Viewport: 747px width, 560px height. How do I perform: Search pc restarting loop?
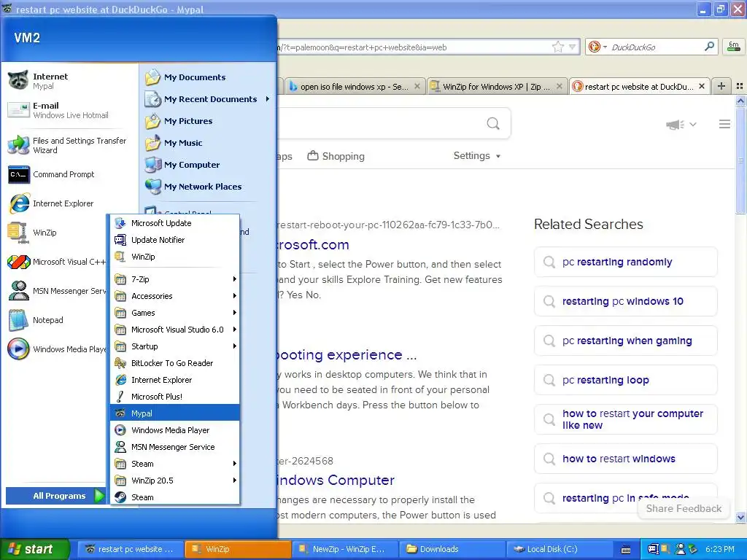625,380
